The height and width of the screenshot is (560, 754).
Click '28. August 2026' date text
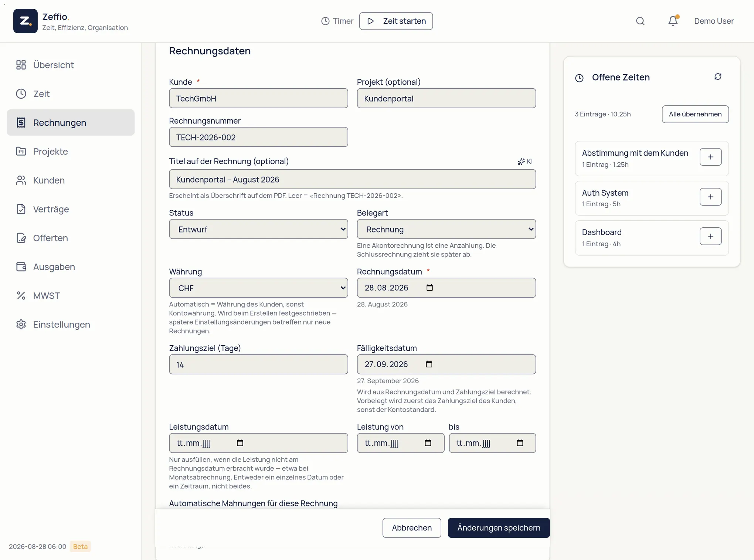[382, 304]
